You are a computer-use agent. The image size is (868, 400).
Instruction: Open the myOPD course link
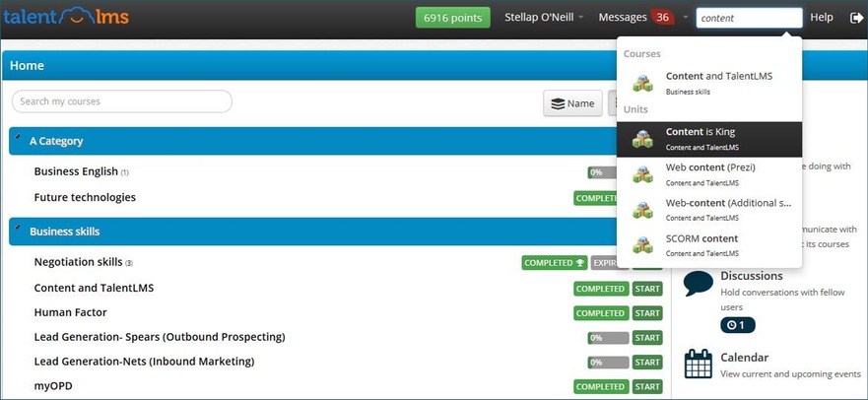click(53, 385)
